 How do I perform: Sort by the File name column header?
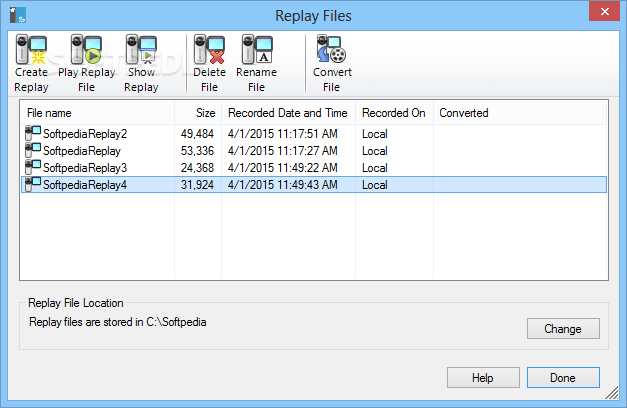(97, 113)
